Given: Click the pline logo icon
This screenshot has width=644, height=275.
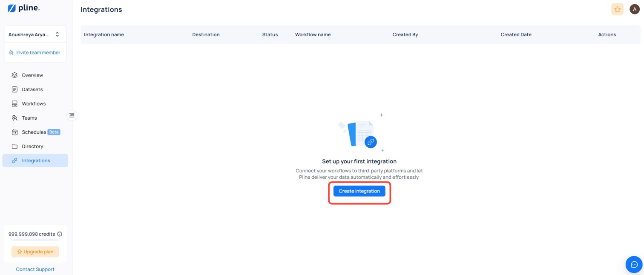Looking at the screenshot, I should (x=11, y=8).
